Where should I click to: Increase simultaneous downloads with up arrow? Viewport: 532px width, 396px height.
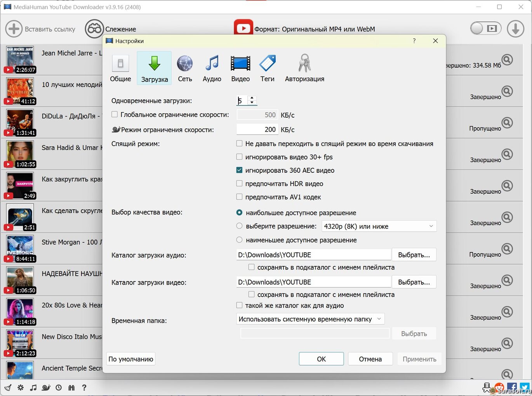(x=252, y=98)
